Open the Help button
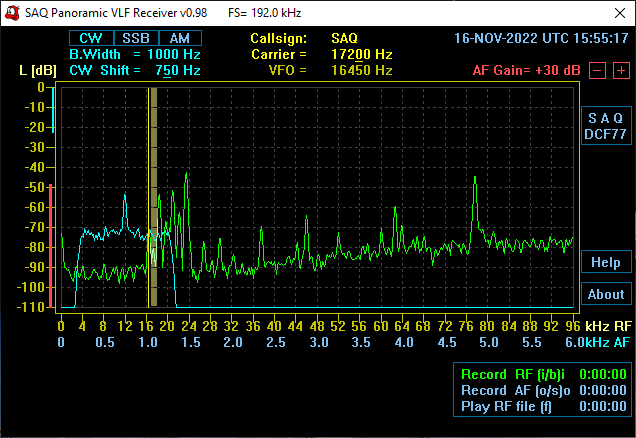Screen dimensions: 636x438 point(606,262)
